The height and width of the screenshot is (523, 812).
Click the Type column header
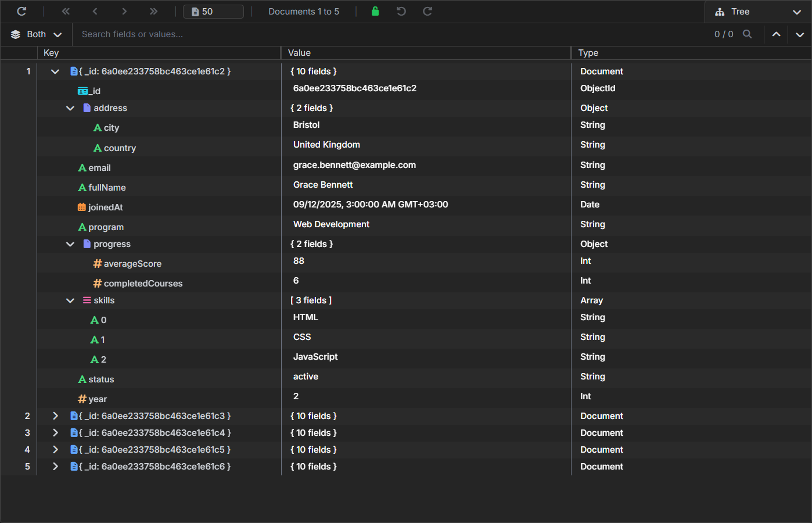588,53
